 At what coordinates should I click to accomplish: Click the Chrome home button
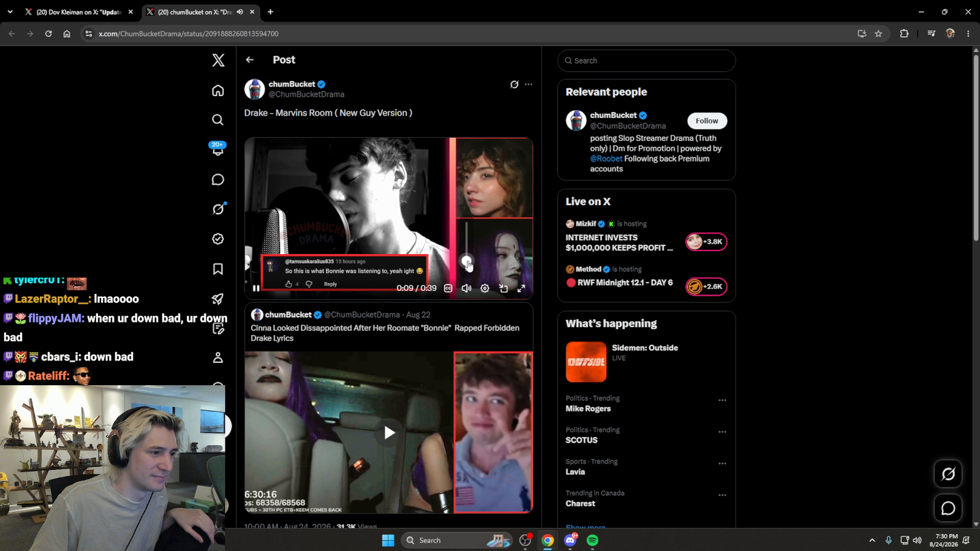click(x=67, y=34)
